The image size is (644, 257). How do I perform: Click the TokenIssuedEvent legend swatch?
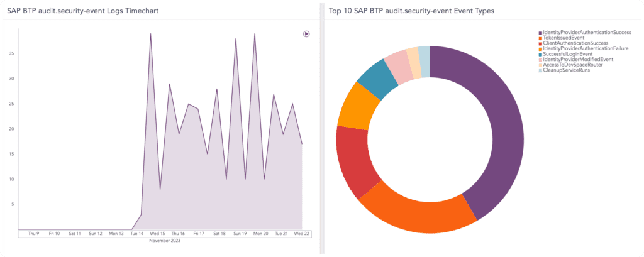coord(540,38)
